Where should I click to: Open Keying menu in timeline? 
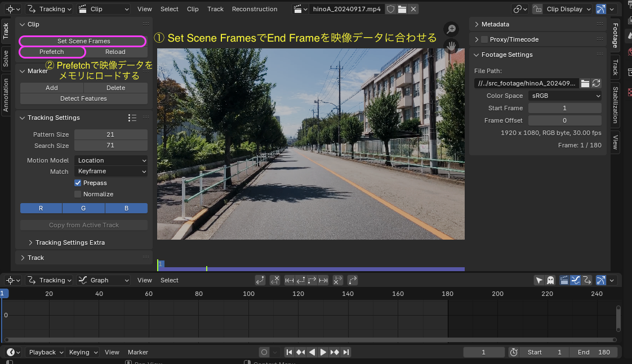tap(83, 352)
